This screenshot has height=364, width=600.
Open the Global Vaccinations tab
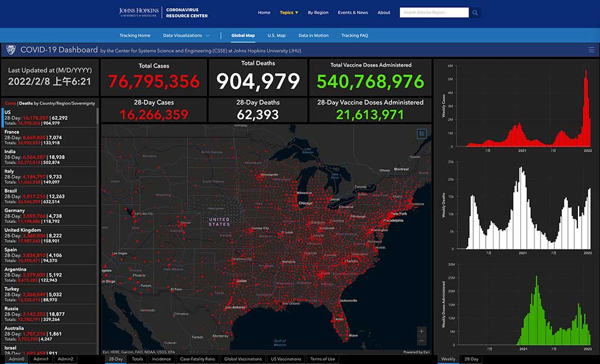coord(243,359)
